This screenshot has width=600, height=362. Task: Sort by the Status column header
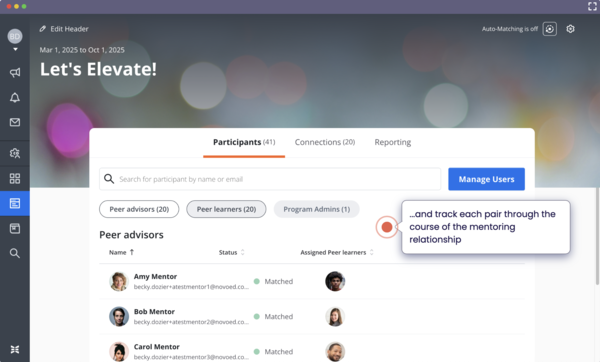click(x=232, y=253)
